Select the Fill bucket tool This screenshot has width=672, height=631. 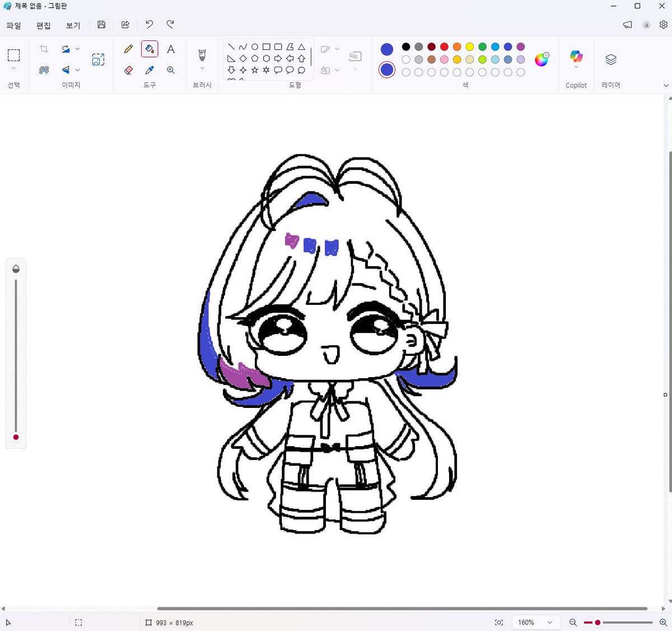click(x=150, y=49)
